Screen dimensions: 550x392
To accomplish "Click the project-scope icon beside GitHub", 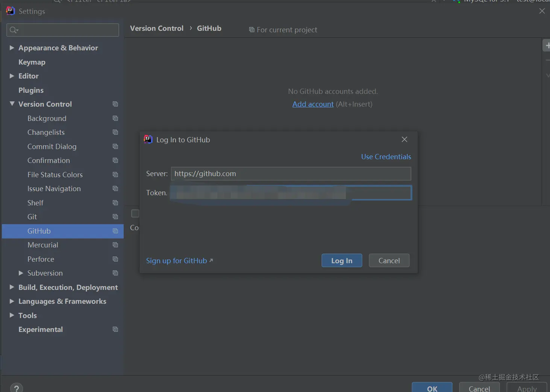I will point(115,231).
